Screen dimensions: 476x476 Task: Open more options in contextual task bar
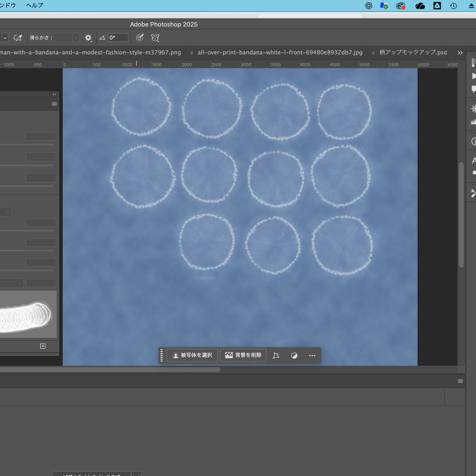(312, 356)
